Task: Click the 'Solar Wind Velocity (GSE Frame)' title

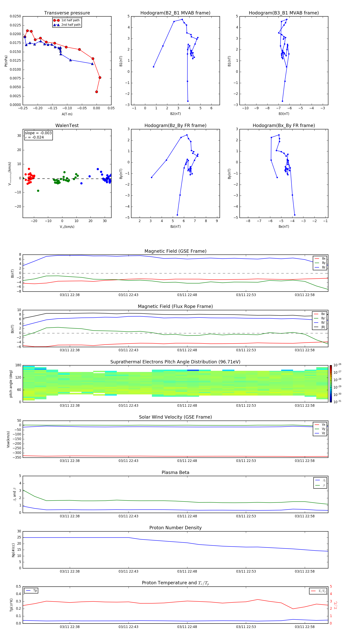Action: coord(175,417)
